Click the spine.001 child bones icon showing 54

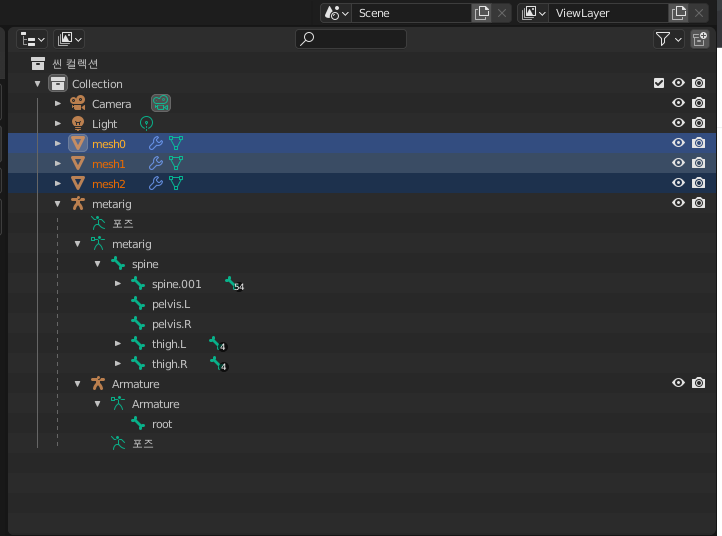pyautogui.click(x=234, y=284)
